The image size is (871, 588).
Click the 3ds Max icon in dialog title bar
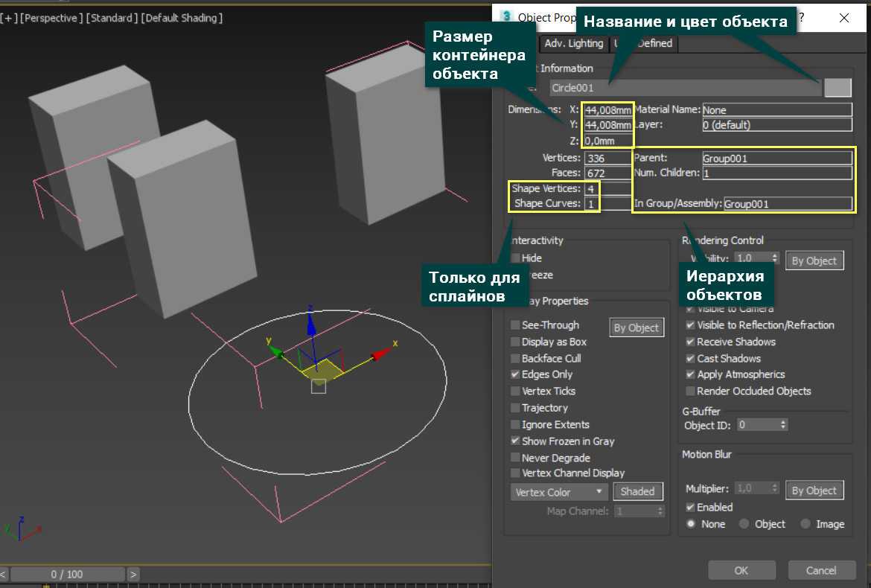(507, 17)
